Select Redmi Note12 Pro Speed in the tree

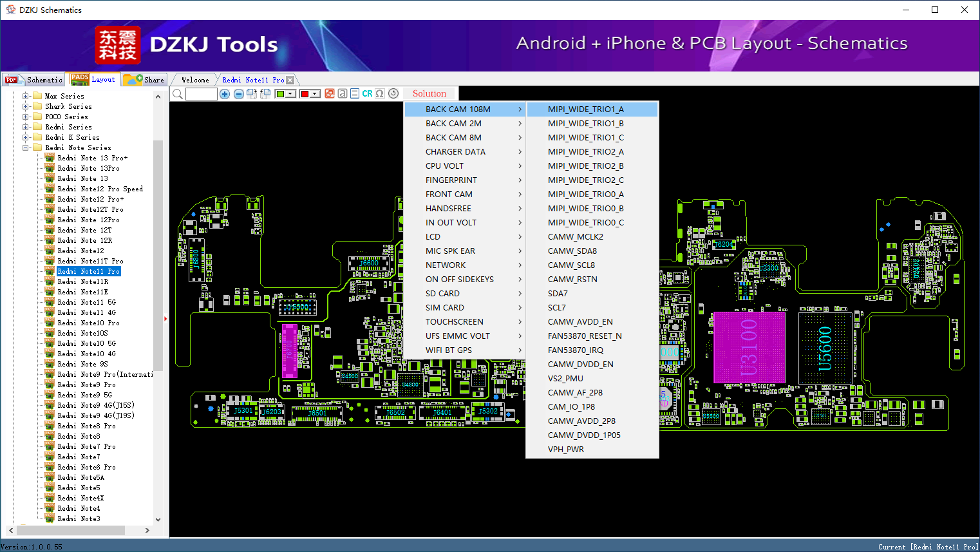tap(100, 189)
